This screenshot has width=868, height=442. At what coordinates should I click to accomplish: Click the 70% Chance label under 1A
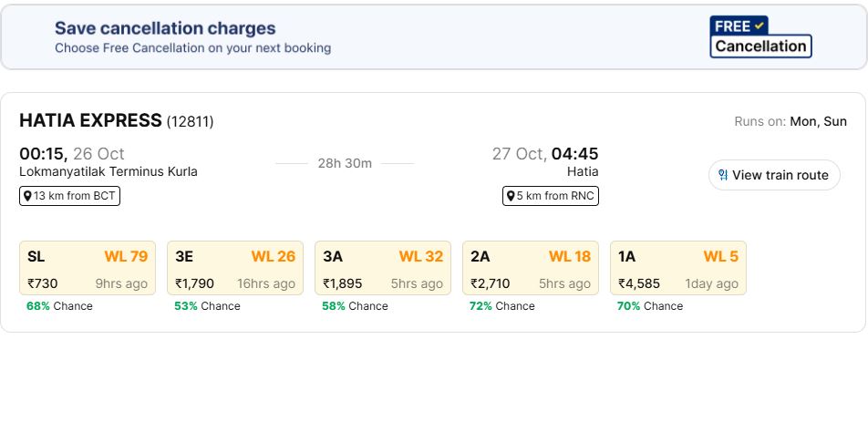pyautogui.click(x=650, y=306)
